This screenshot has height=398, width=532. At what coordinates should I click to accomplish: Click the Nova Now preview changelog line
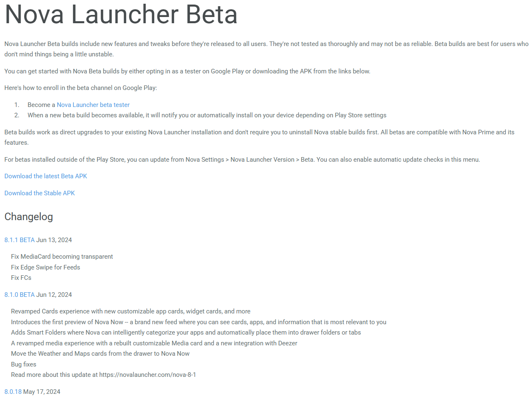[x=199, y=322]
